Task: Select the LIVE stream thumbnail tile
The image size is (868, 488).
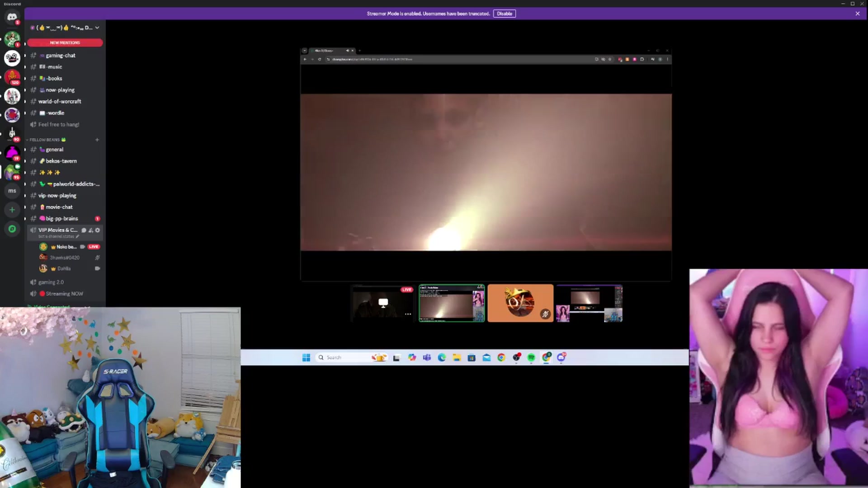Action: [x=383, y=303]
